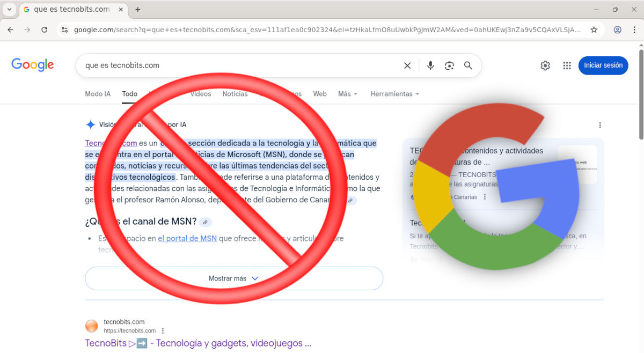Viewport: 644px width, 353px height.
Task: Click the magnifying glass search icon
Action: click(x=468, y=65)
